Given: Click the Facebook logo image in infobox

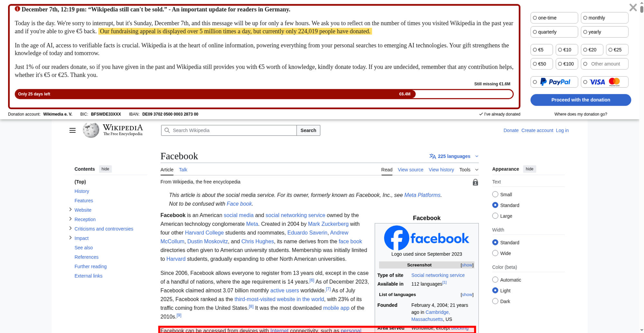Looking at the screenshot, I should pos(426,238).
